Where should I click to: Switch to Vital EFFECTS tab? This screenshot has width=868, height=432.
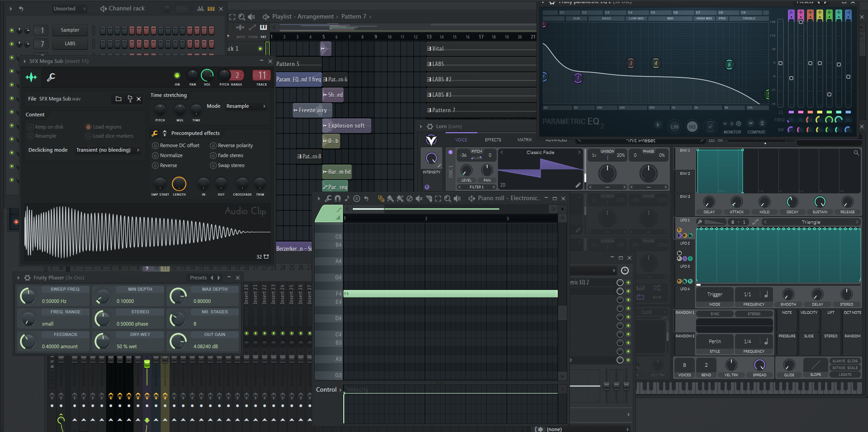493,140
